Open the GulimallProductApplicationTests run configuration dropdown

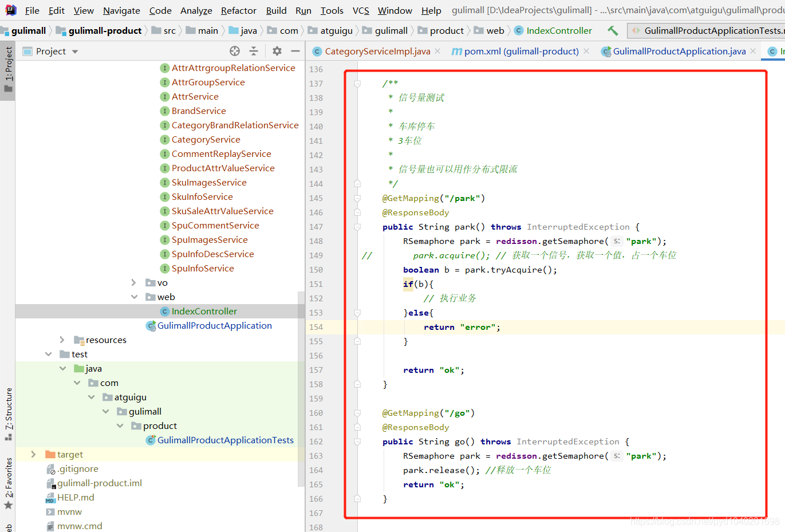[x=707, y=30]
